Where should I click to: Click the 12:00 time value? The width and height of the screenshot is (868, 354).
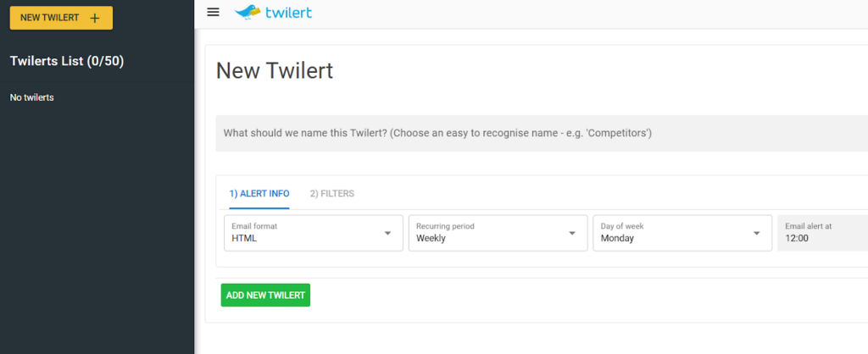[798, 239]
